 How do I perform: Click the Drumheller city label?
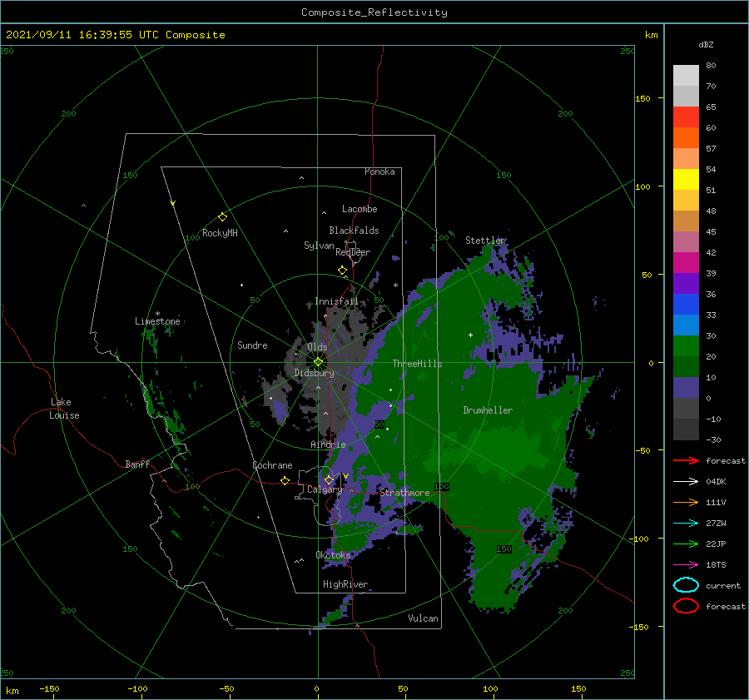488,410
